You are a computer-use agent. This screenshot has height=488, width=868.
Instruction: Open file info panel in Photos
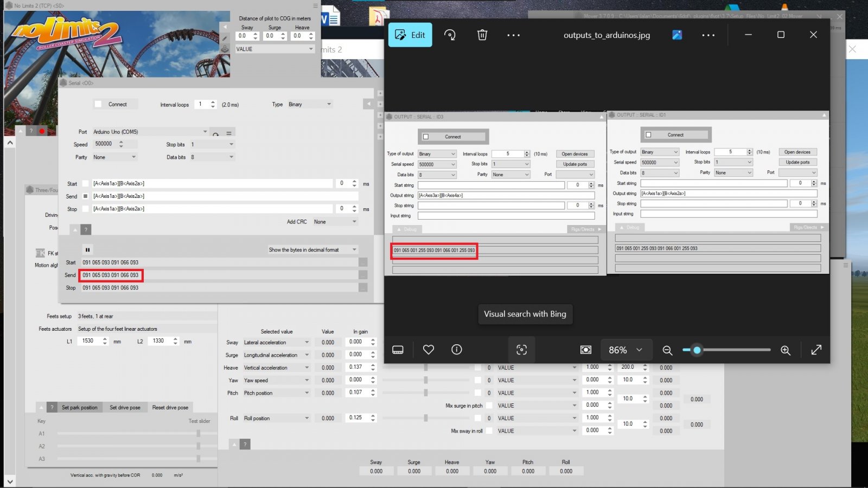coord(457,350)
